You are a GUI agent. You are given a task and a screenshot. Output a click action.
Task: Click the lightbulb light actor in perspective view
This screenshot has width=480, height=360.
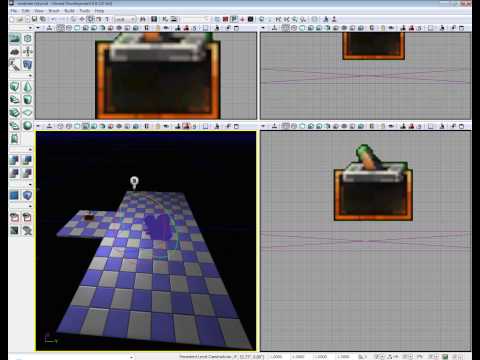(x=134, y=182)
